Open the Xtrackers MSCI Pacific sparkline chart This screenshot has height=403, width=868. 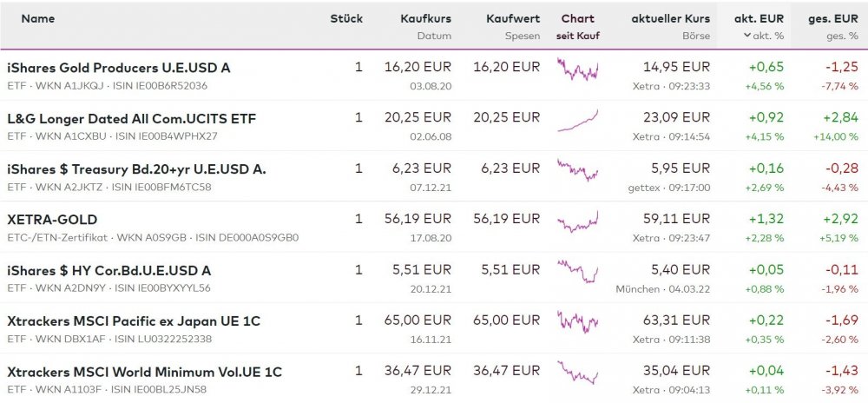[577, 323]
